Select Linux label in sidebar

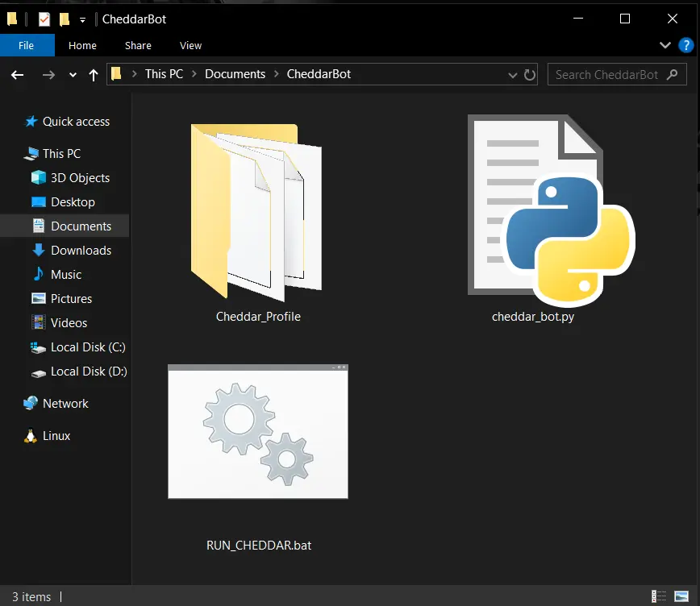point(56,435)
